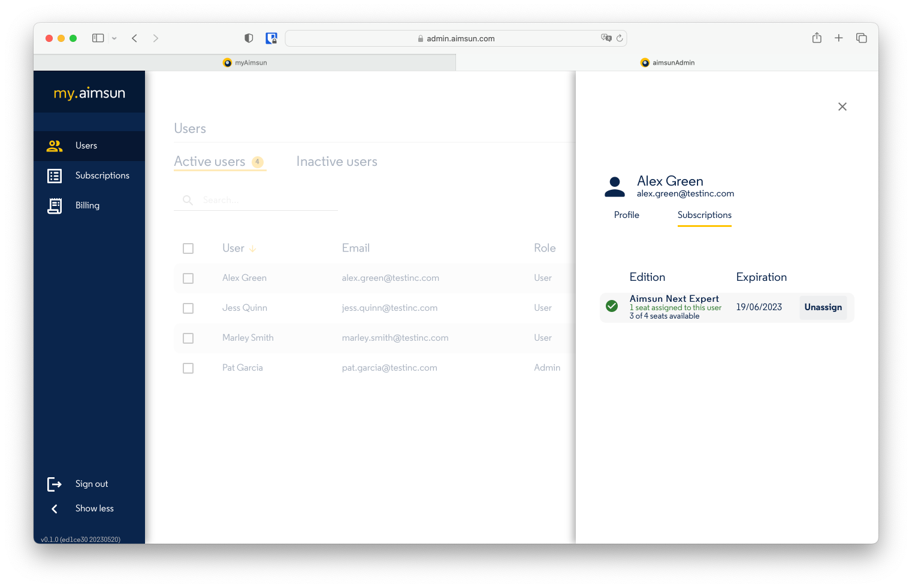Screen dimensions: 912x588
Task: Show Safari tab overview
Action: 862,38
